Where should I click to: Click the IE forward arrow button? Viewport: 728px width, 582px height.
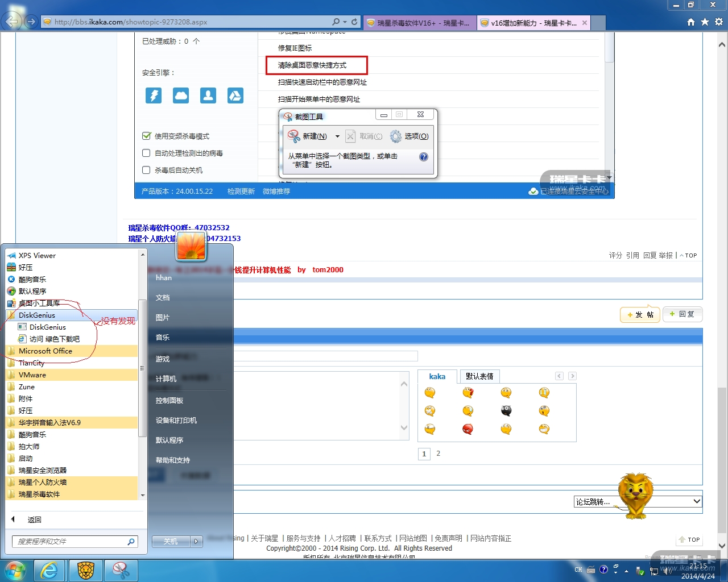coord(31,22)
